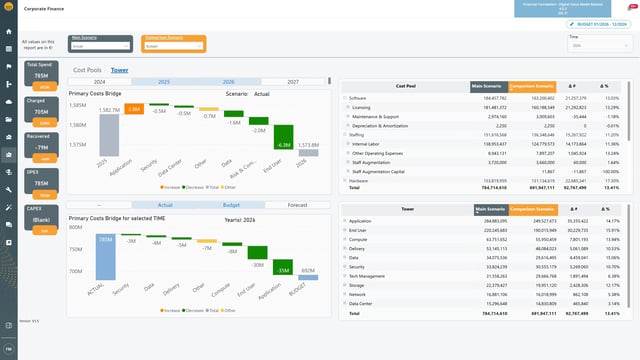
Task: Select year 2026 in year slicer
Action: point(228,82)
